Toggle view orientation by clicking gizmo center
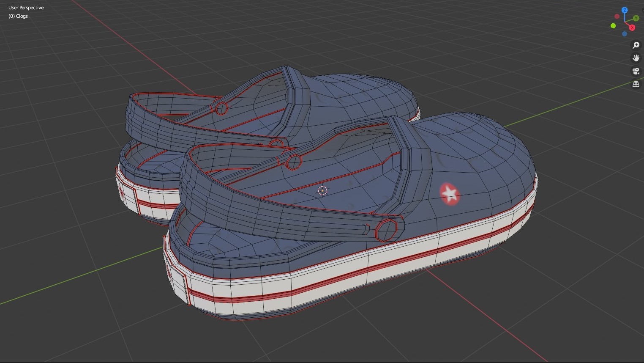This screenshot has height=363, width=644. point(625,22)
